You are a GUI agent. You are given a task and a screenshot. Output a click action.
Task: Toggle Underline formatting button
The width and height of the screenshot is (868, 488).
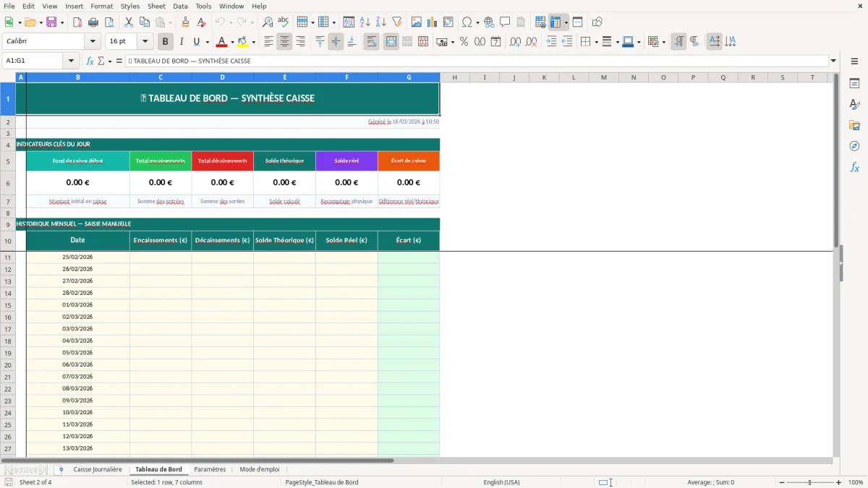pos(196,42)
